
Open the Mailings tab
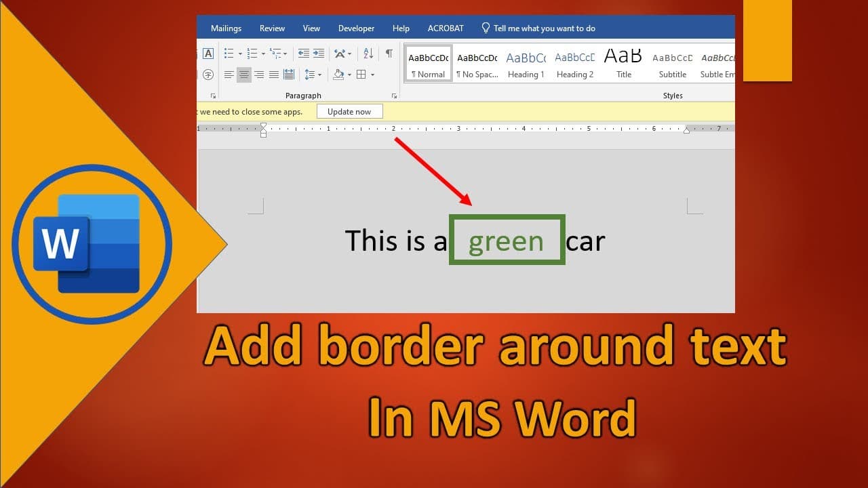pos(226,28)
